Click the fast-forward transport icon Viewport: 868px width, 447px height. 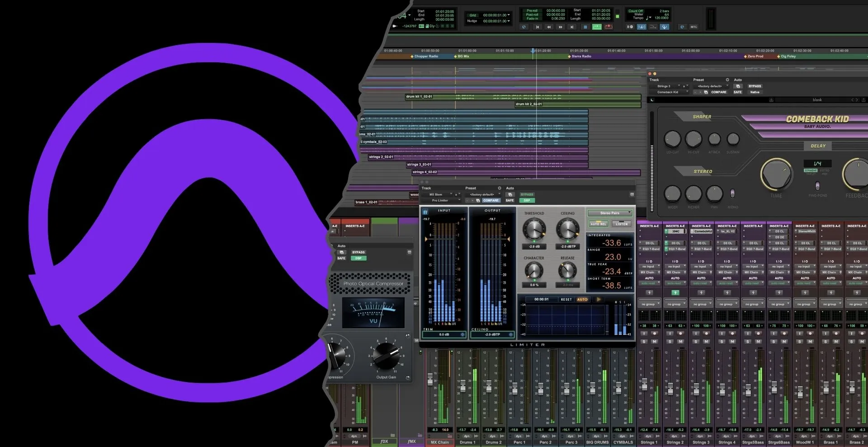[561, 27]
